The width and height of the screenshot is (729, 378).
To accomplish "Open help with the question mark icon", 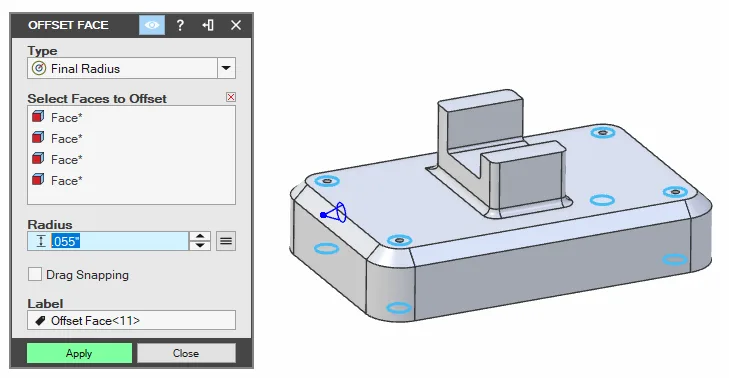I will (x=180, y=25).
